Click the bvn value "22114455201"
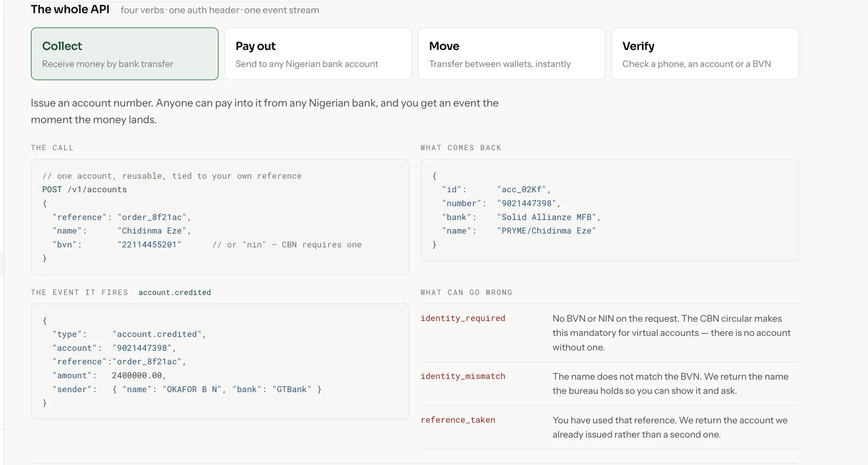The image size is (868, 465). [149, 245]
